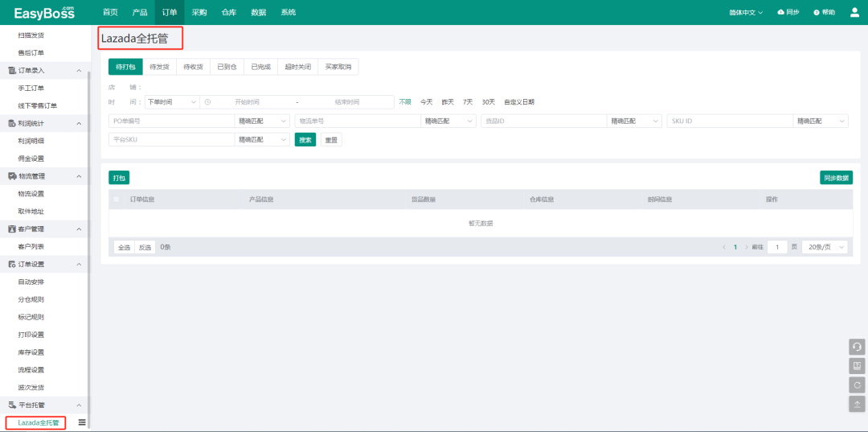Viewport: 868px width, 432px height.
Task: Focus the 物流单号 input field
Action: tap(358, 121)
